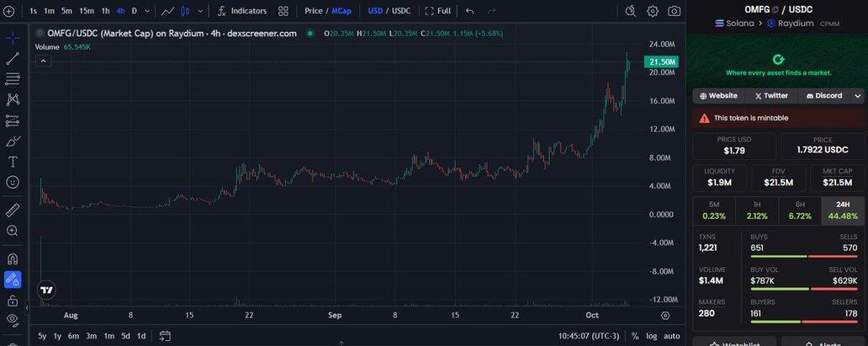The height and width of the screenshot is (346, 868).
Task: Pick the text annotation tool
Action: click(13, 161)
